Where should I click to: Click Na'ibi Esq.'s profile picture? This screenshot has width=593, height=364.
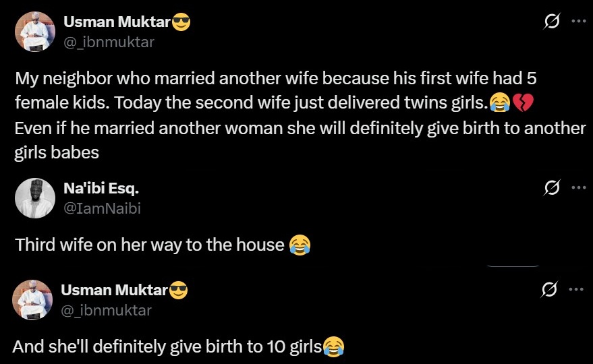[34, 198]
